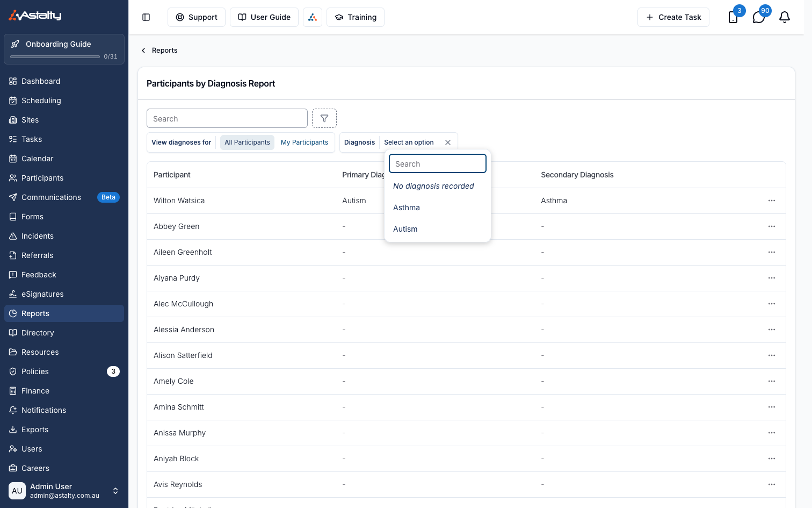Screen dimensions: 812x508
Task: Open the filter funnel icon
Action: [x=324, y=118]
